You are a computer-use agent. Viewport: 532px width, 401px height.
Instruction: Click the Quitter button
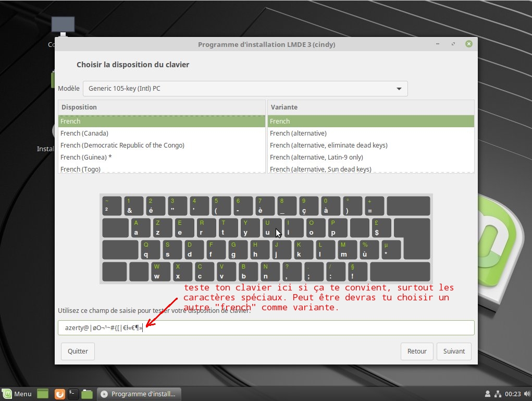tap(78, 351)
